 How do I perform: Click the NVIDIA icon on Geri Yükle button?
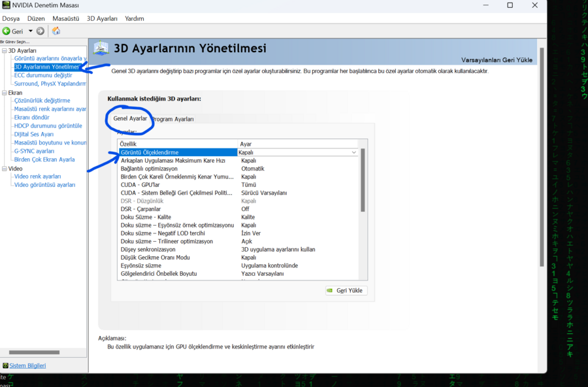coord(330,290)
